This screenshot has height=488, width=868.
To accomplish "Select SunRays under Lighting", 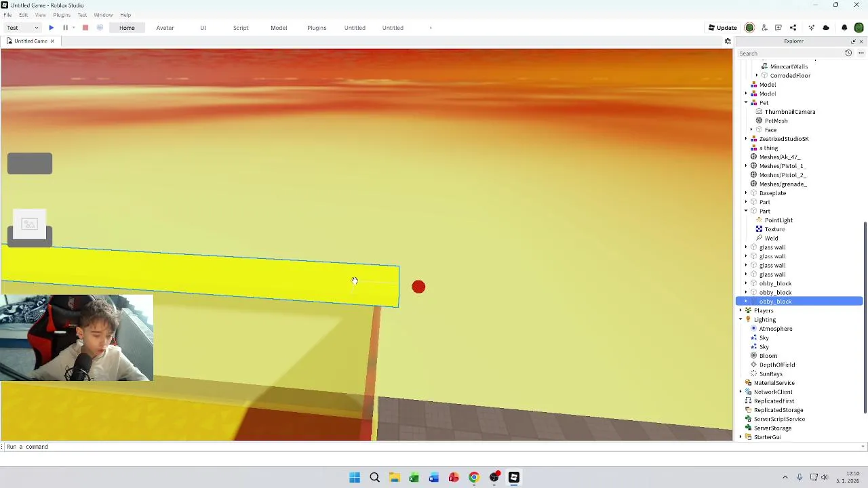I will 770,374.
